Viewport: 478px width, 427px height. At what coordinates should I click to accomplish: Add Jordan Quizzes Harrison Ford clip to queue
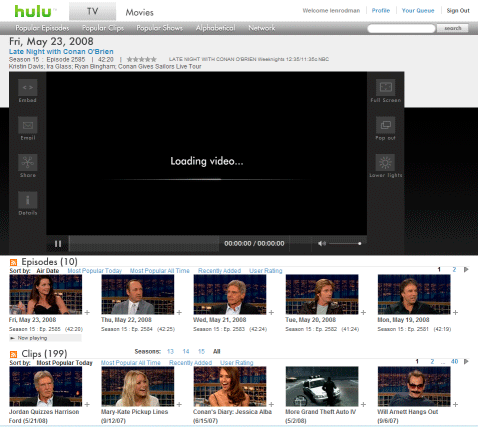click(x=87, y=404)
